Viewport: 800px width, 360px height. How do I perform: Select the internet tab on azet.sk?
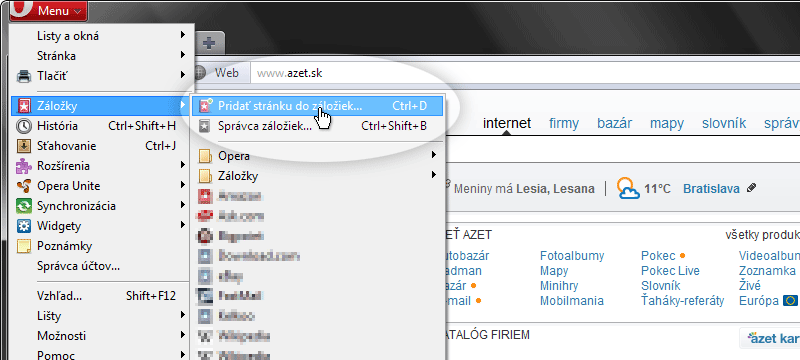coord(507,123)
